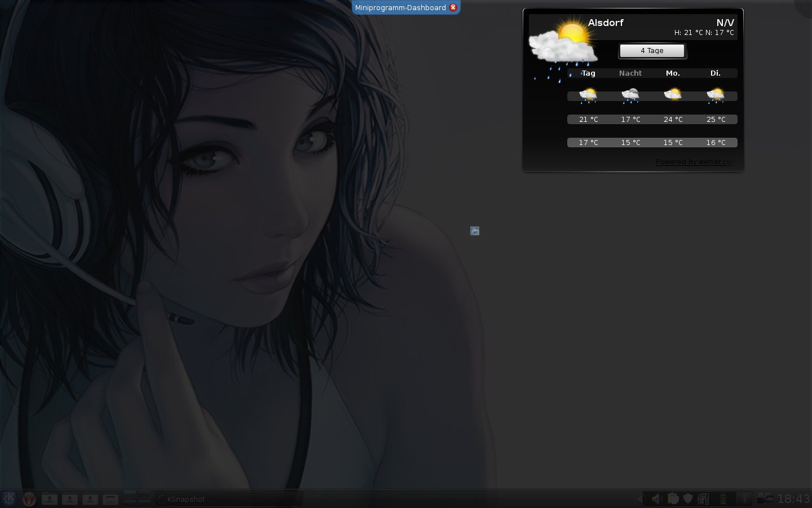This screenshot has height=508, width=812.
Task: Switch forecast with the 4 Tage button
Action: click(x=652, y=51)
